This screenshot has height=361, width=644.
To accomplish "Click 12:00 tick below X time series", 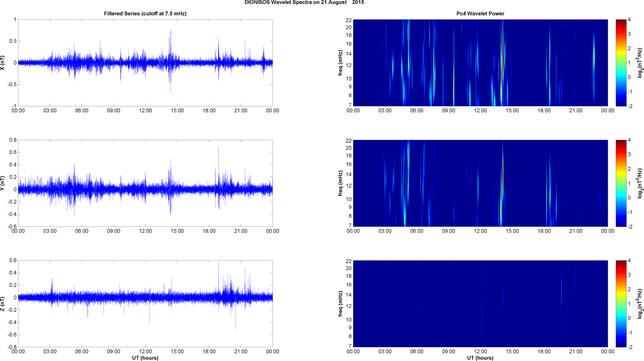I will (145, 111).
